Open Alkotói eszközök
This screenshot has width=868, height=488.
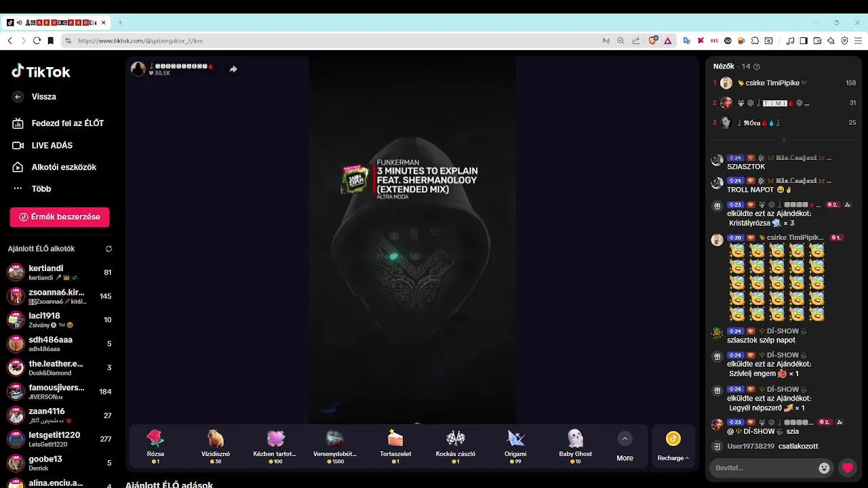tap(54, 167)
